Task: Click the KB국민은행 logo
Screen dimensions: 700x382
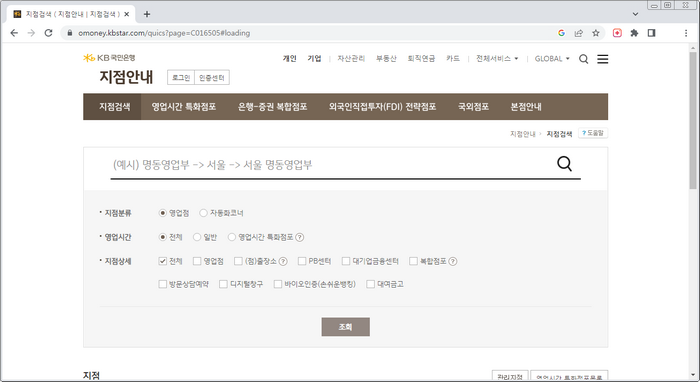Action: click(109, 58)
